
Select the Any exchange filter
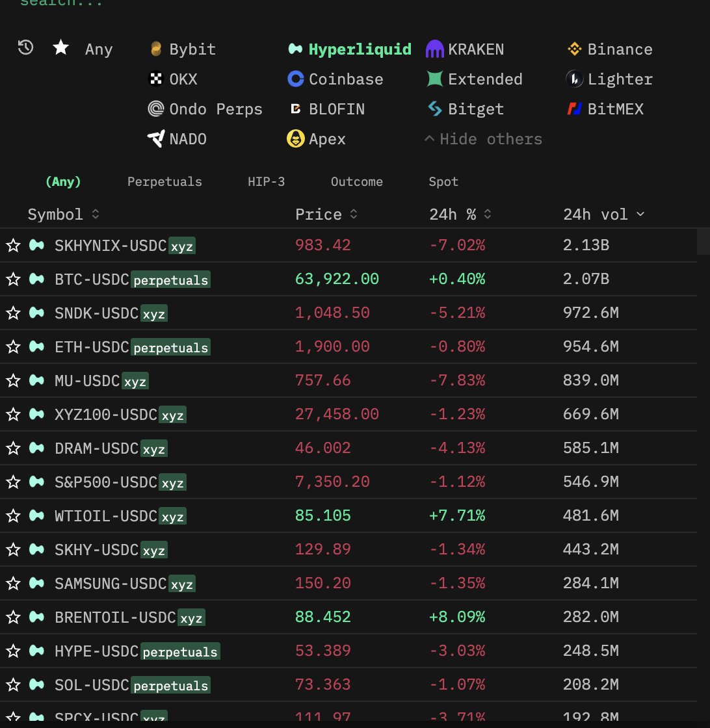tap(99, 49)
